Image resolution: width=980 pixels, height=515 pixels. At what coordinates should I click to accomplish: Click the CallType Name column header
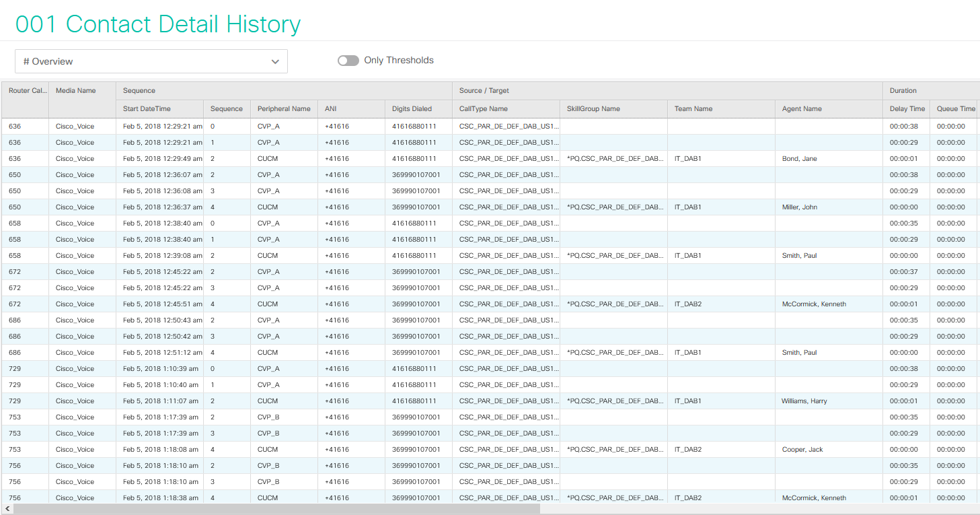(x=506, y=108)
